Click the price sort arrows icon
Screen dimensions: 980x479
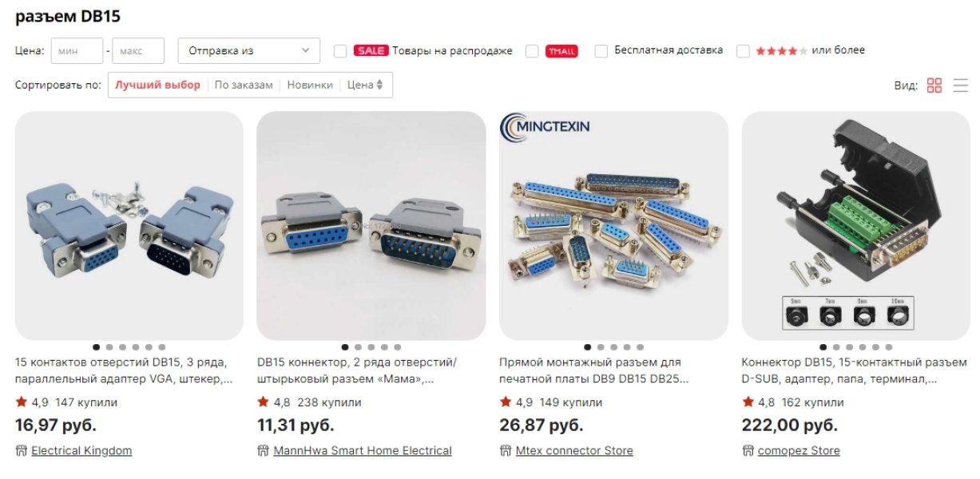click(380, 85)
